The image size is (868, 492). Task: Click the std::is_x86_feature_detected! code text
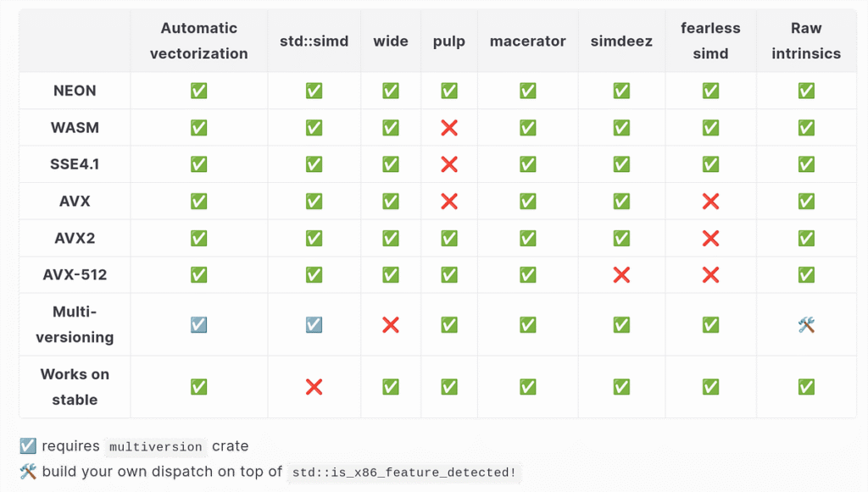pyautogui.click(x=403, y=473)
